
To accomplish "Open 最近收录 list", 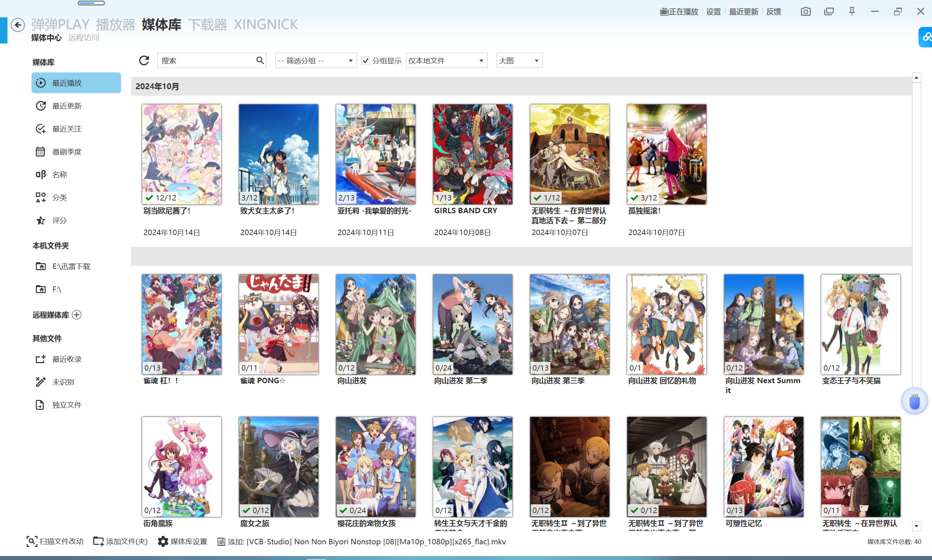I will [76, 359].
